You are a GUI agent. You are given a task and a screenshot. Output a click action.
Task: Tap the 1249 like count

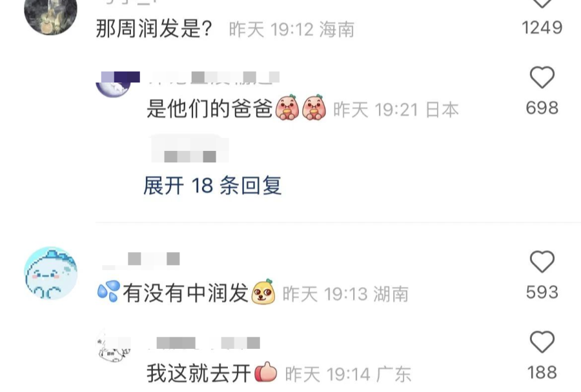click(542, 28)
